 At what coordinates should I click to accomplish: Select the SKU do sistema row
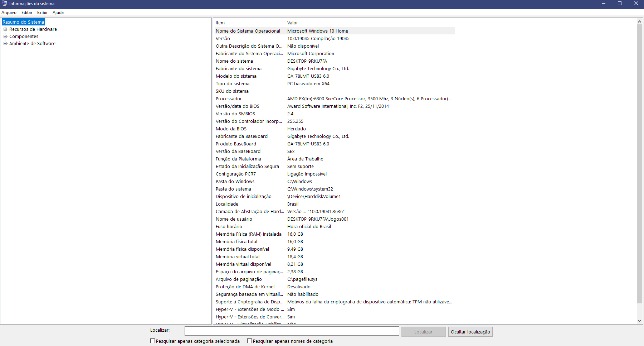[x=334, y=91]
